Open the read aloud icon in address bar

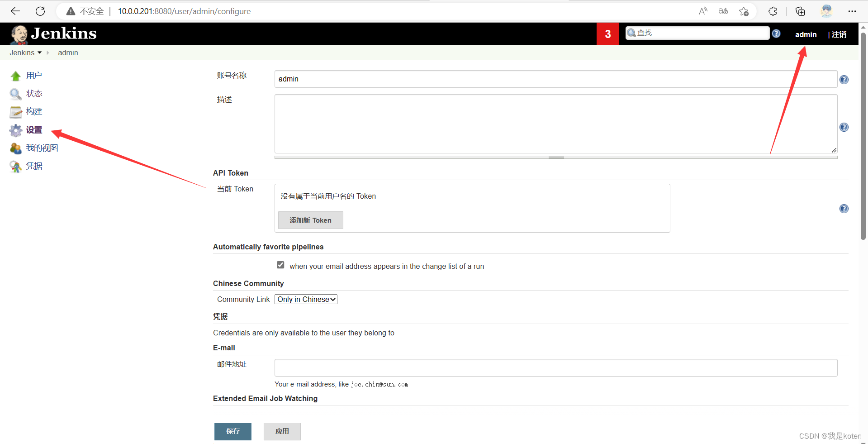(703, 11)
